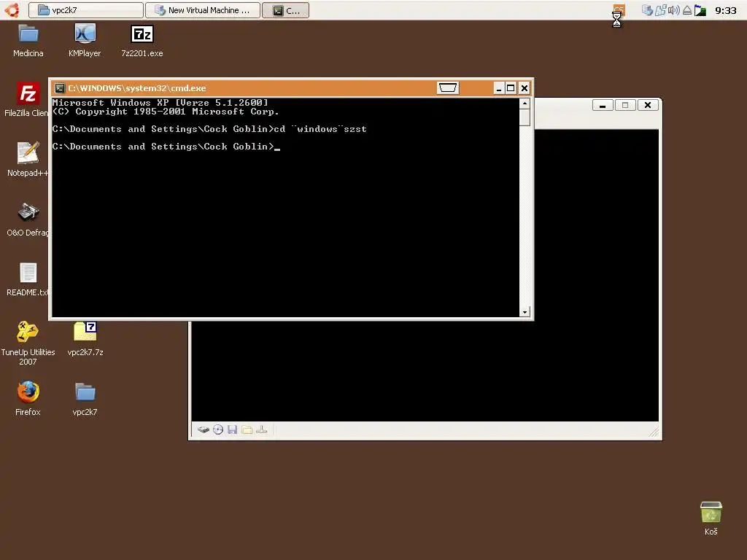Click the command prompt line with cursor
Image resolution: width=747 pixels, height=560 pixels.
click(166, 147)
